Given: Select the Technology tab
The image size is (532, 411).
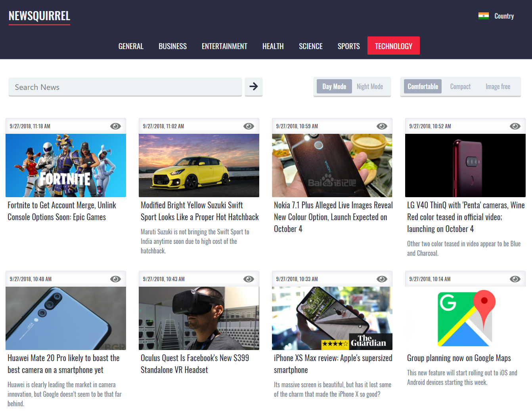Looking at the screenshot, I should 394,46.
